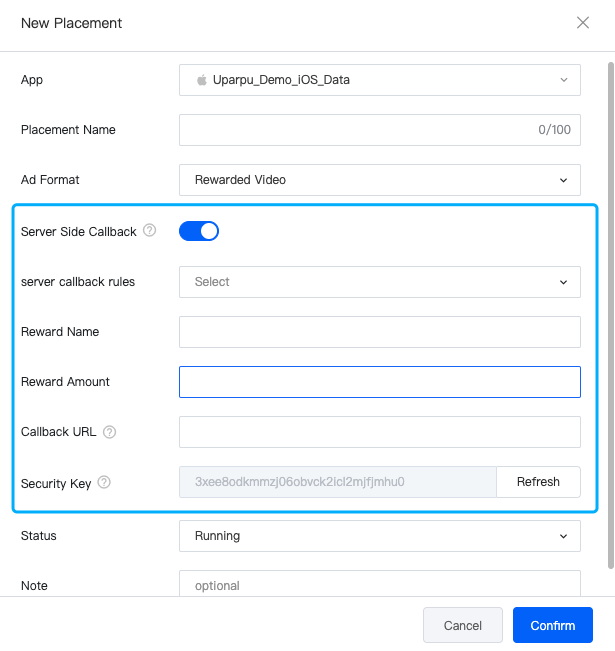The image size is (615, 651).
Task: Click the Apple icon in App field
Action: tap(201, 80)
